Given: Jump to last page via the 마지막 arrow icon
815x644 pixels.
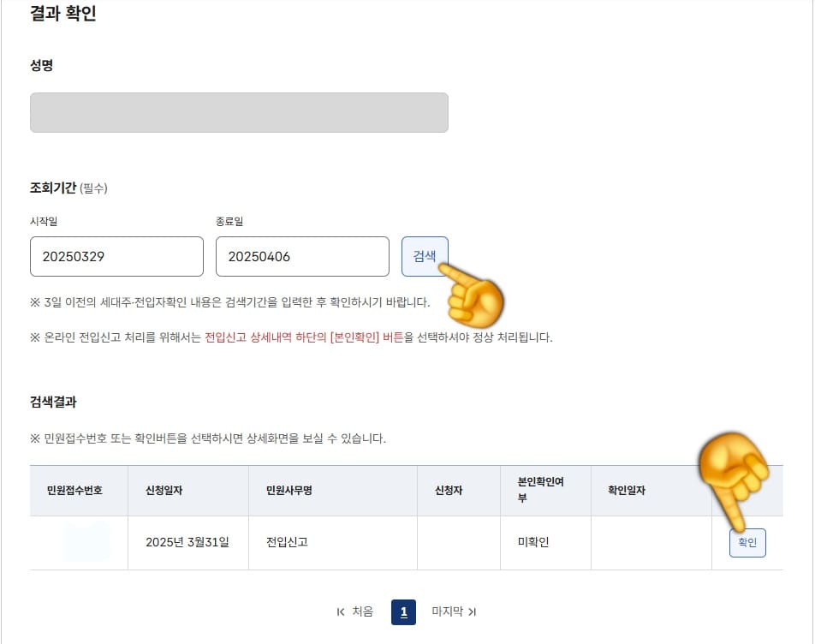Looking at the screenshot, I should 472,612.
